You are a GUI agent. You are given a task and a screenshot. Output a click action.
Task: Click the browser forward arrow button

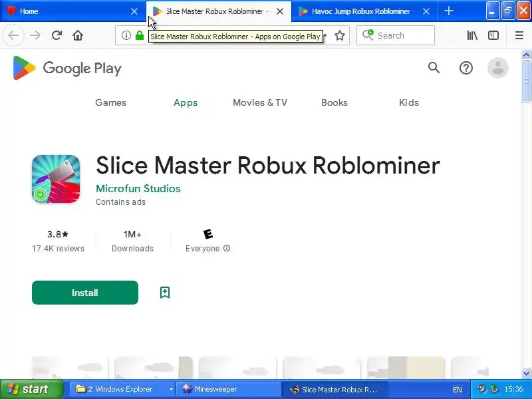(x=35, y=35)
